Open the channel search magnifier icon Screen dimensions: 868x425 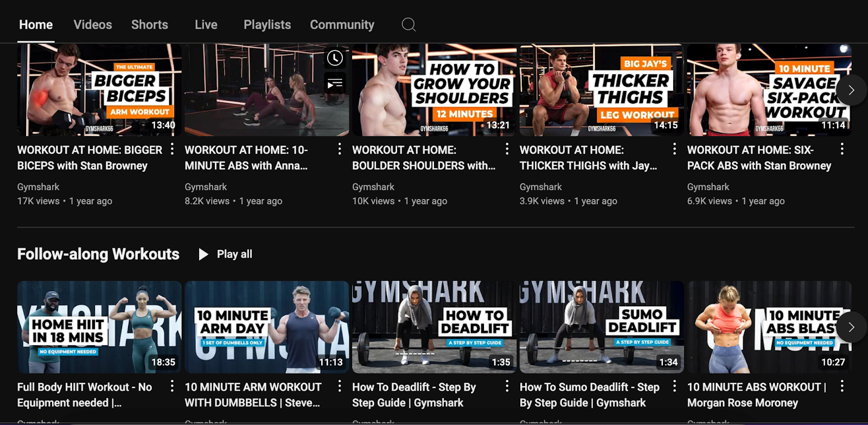[409, 24]
